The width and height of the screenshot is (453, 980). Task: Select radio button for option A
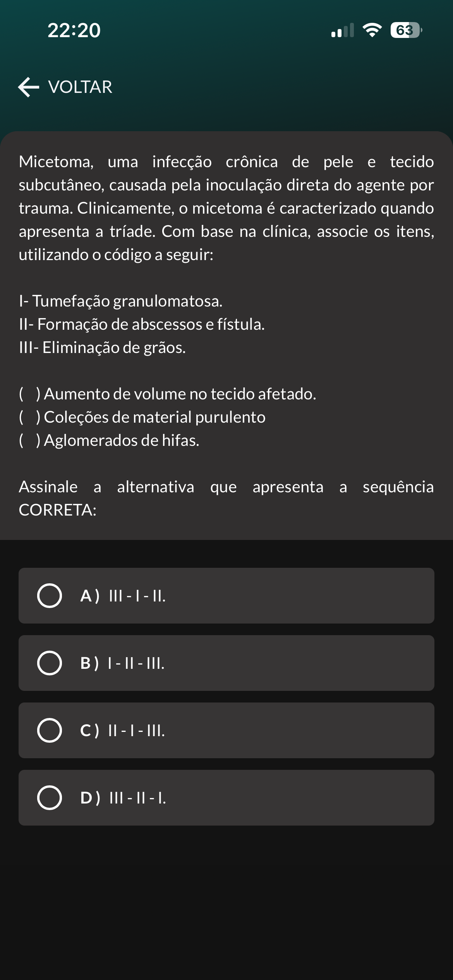tap(50, 596)
